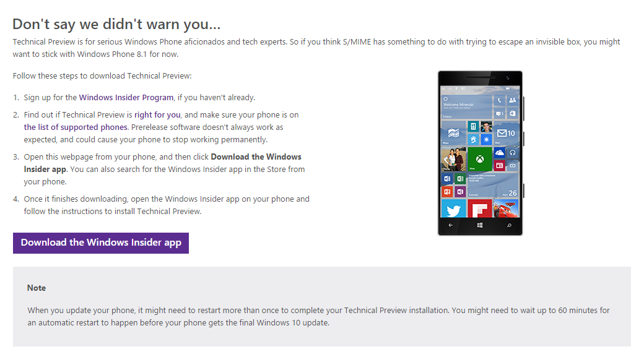Open the PowerPoint tile on phone

[447, 192]
